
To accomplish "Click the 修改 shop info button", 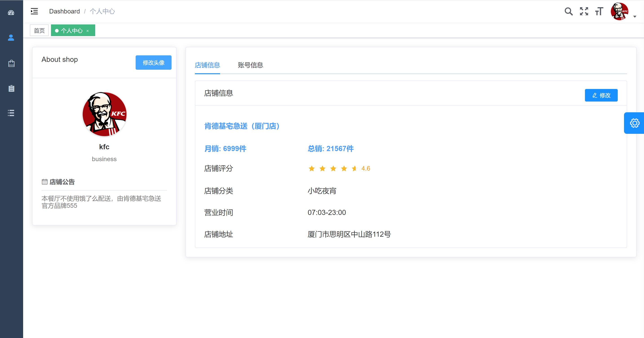I will point(601,95).
